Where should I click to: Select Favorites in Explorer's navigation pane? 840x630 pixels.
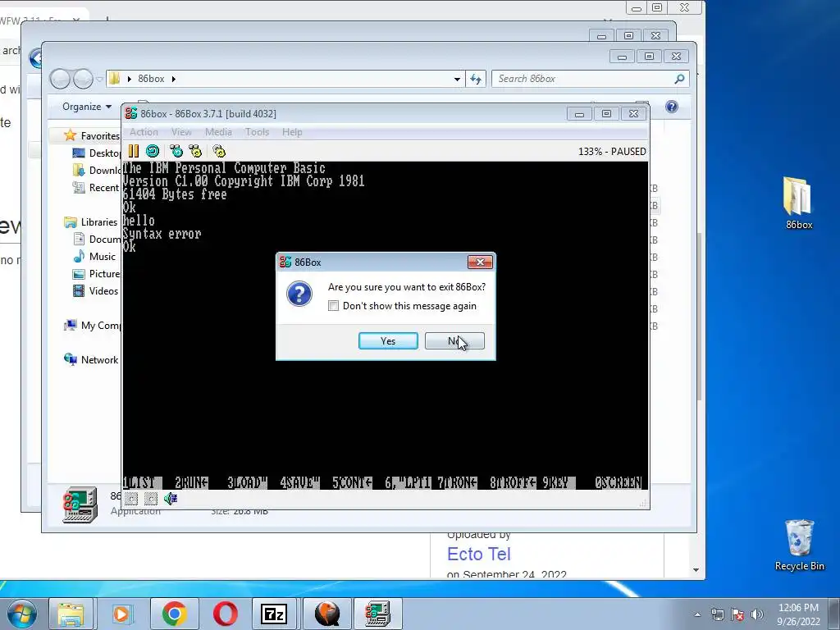coord(91,135)
